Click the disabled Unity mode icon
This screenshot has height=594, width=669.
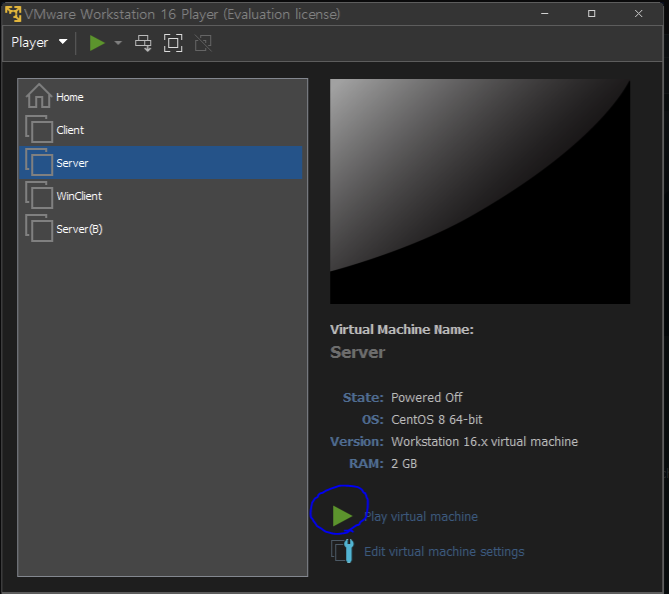coord(203,43)
